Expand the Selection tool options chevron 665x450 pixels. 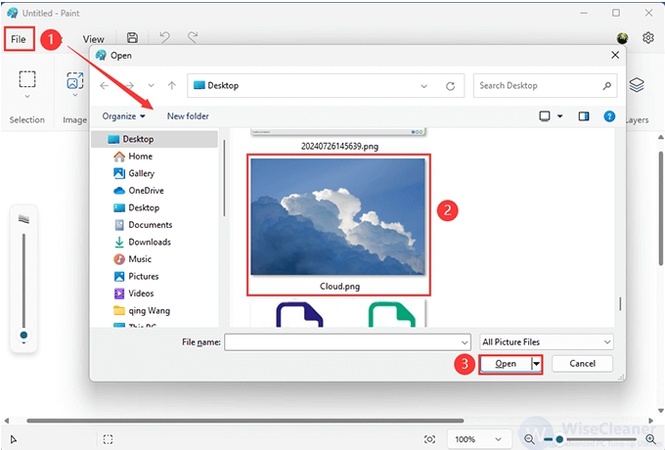pyautogui.click(x=27, y=97)
